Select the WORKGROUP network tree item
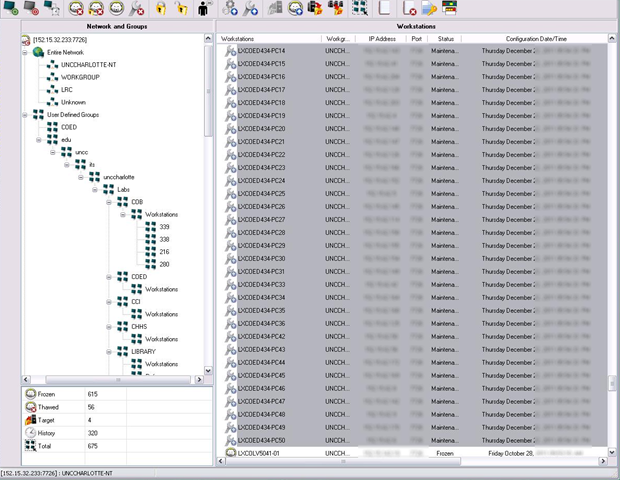Viewport: 620px width, 480px height. tap(80, 77)
